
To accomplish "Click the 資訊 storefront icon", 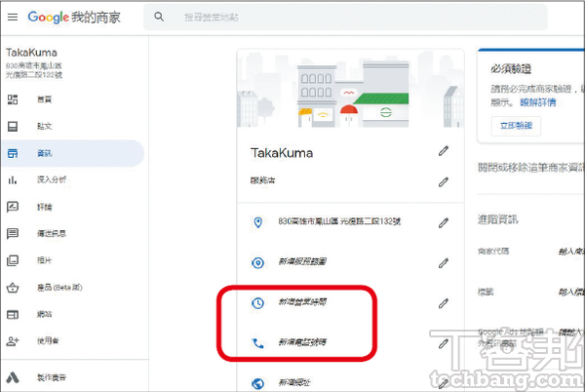I will tap(13, 153).
